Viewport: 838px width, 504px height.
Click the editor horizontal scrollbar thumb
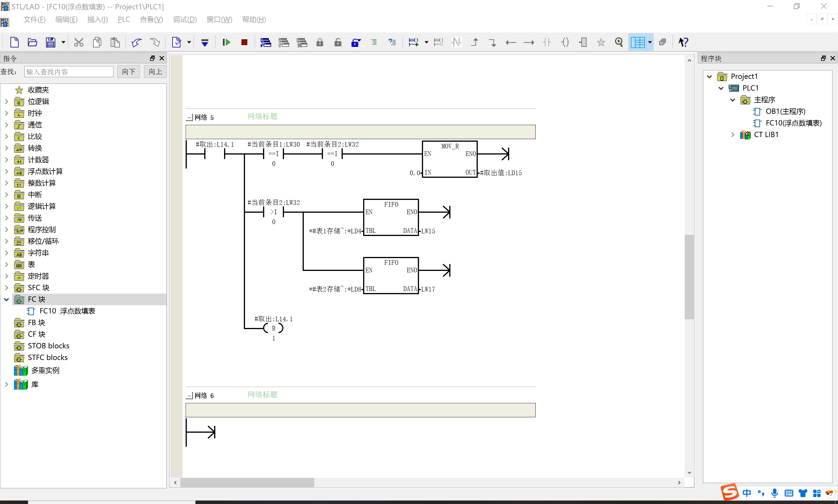tap(247, 482)
